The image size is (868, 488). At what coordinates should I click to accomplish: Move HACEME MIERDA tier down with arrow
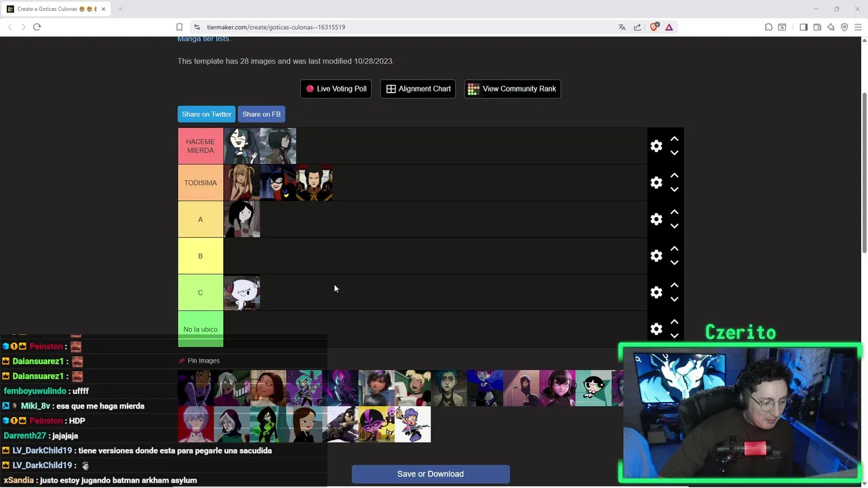[x=674, y=153]
